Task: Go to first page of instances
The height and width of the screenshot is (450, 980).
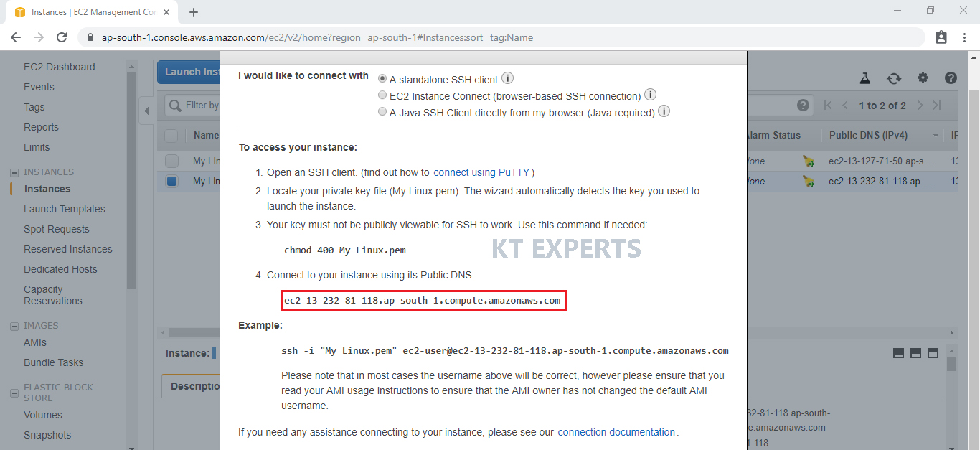Action: point(829,106)
